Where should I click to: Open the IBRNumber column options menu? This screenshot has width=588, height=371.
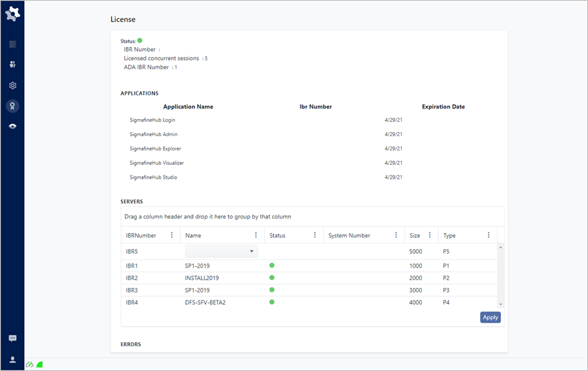(x=172, y=236)
